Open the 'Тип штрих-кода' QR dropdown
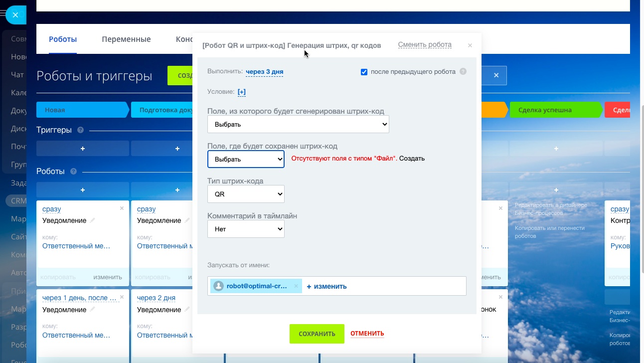The height and width of the screenshot is (363, 644). pyautogui.click(x=246, y=194)
